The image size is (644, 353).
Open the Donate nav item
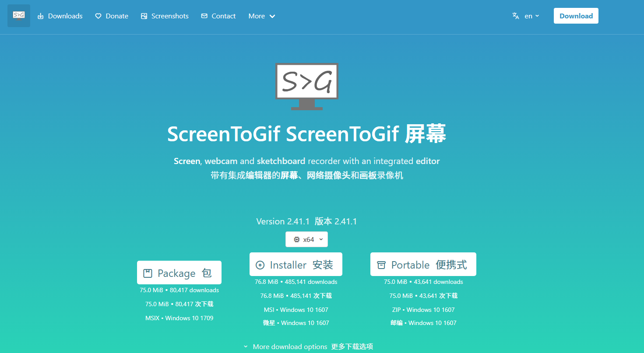[112, 16]
